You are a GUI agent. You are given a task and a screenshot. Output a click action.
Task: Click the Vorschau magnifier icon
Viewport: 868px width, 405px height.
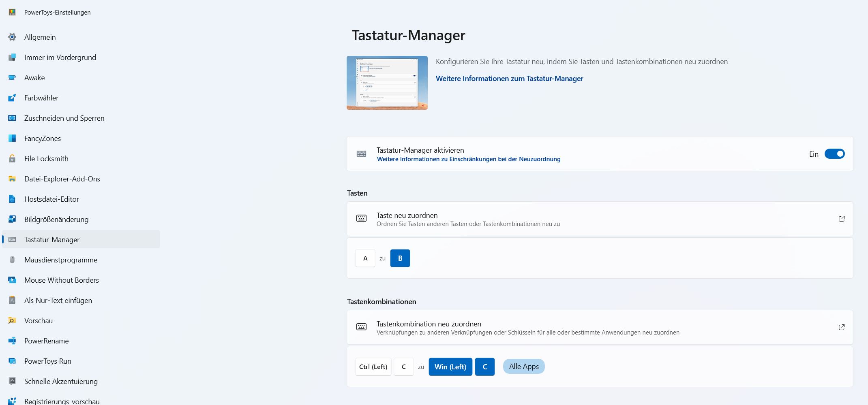tap(12, 320)
